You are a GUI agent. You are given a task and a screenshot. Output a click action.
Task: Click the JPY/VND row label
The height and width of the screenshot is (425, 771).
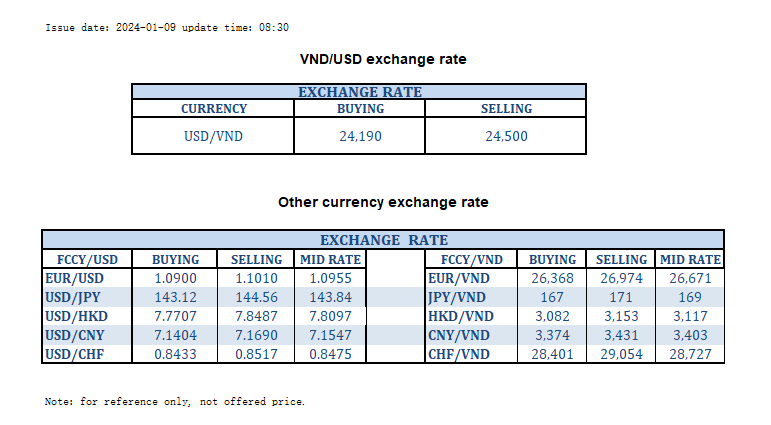pos(460,297)
